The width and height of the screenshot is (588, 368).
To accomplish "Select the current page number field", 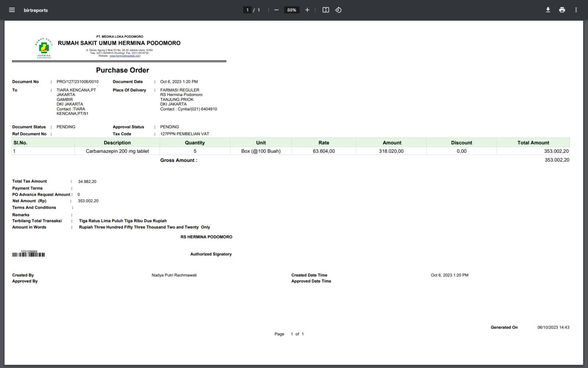I will tap(247, 10).
